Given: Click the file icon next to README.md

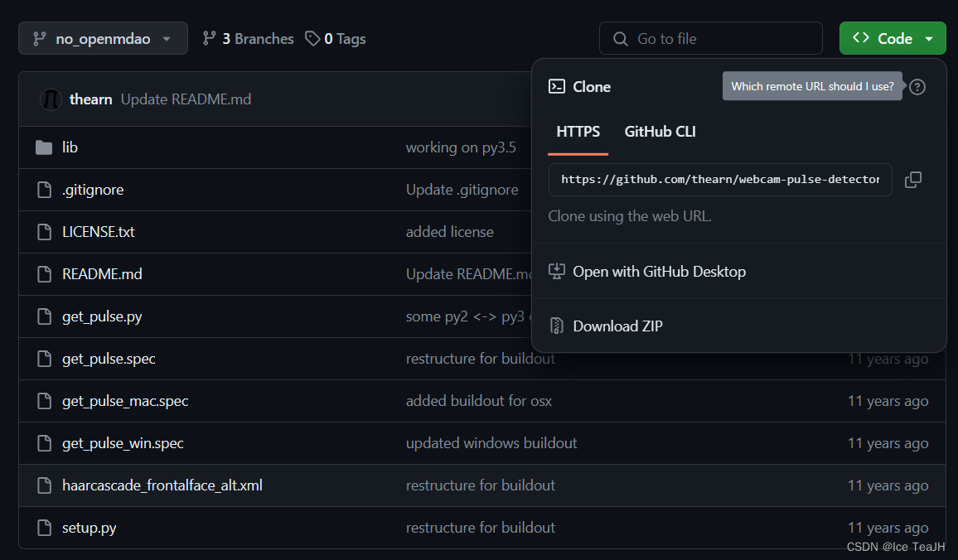Looking at the screenshot, I should coord(44,273).
